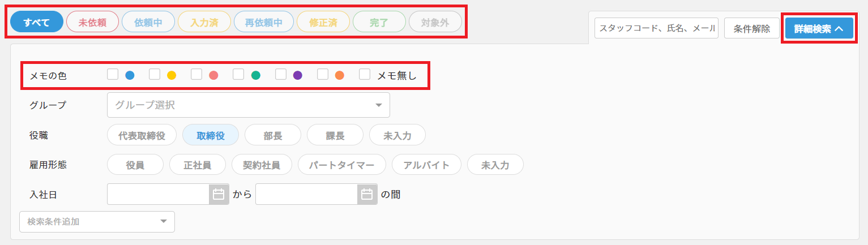Pick the パートタイマー employment filter
Screen dimensions: 868x245
(342, 165)
